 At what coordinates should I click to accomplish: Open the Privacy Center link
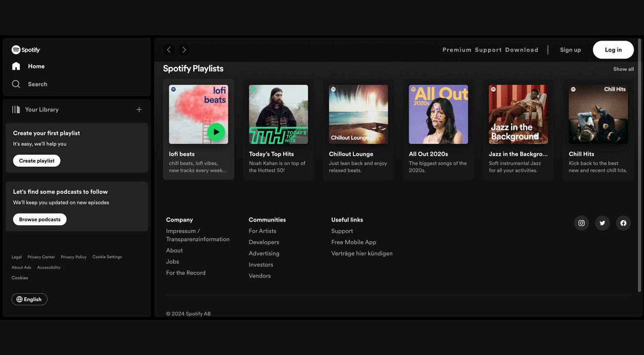click(x=41, y=257)
